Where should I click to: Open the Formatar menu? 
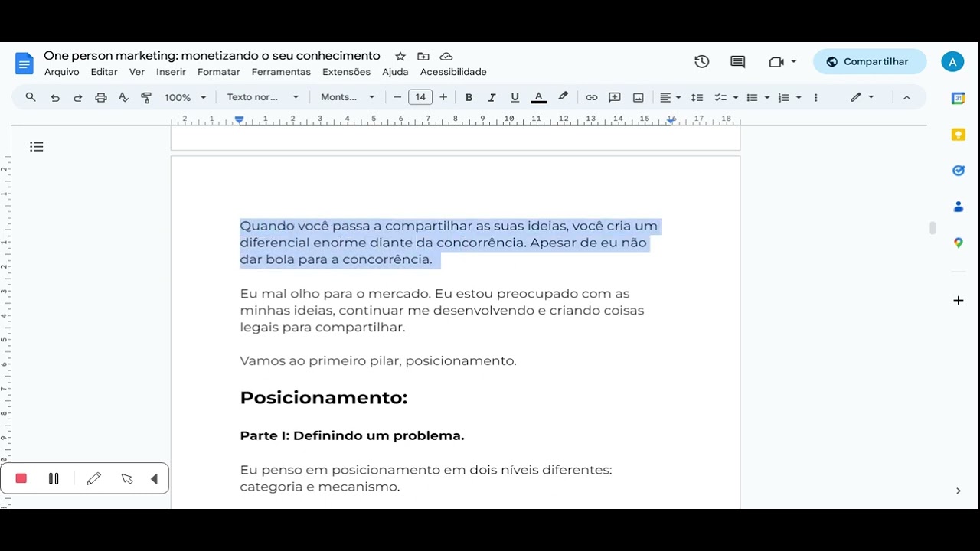pos(218,72)
